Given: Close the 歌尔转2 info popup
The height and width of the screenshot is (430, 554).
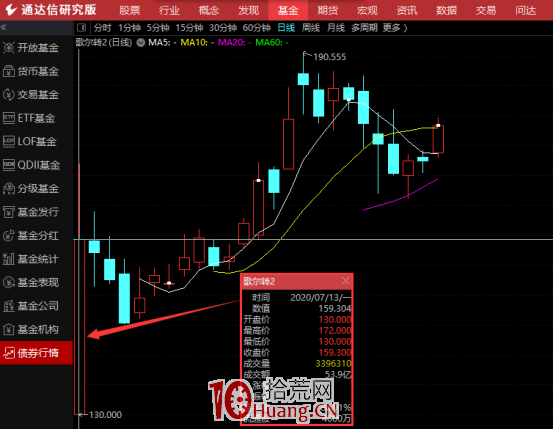Looking at the screenshot, I should point(346,281).
